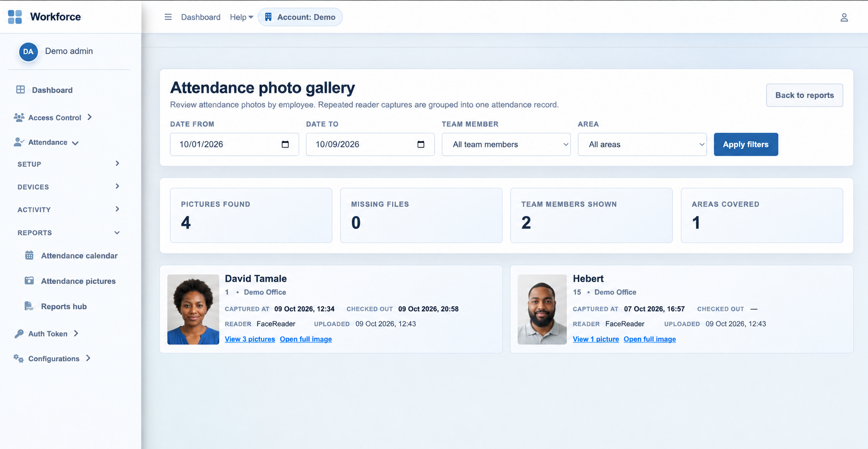868x449 pixels.
Task: Go to Dashboard in the top bar
Action: coord(201,17)
